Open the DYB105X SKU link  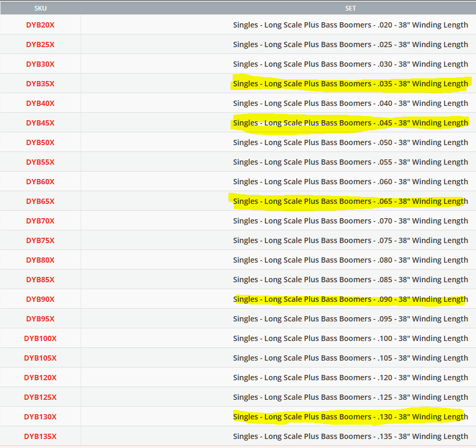[40, 358]
